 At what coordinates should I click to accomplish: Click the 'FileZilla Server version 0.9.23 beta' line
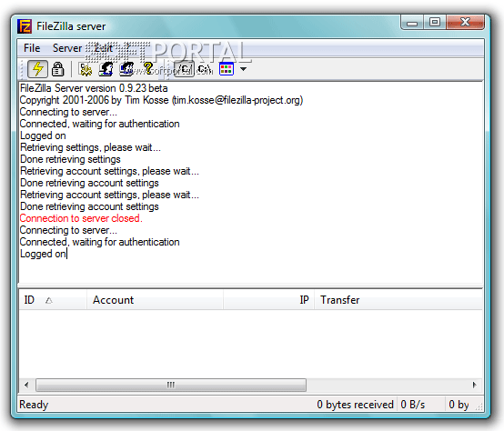point(94,88)
